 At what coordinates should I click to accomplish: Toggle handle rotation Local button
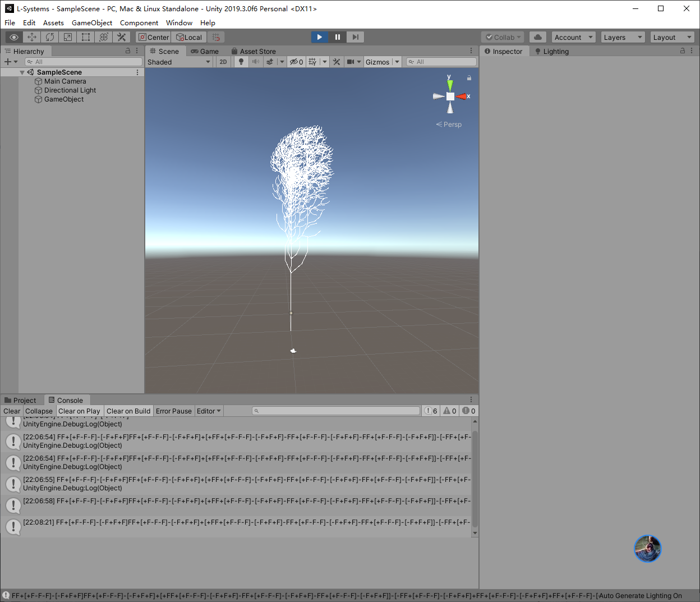[x=189, y=37]
